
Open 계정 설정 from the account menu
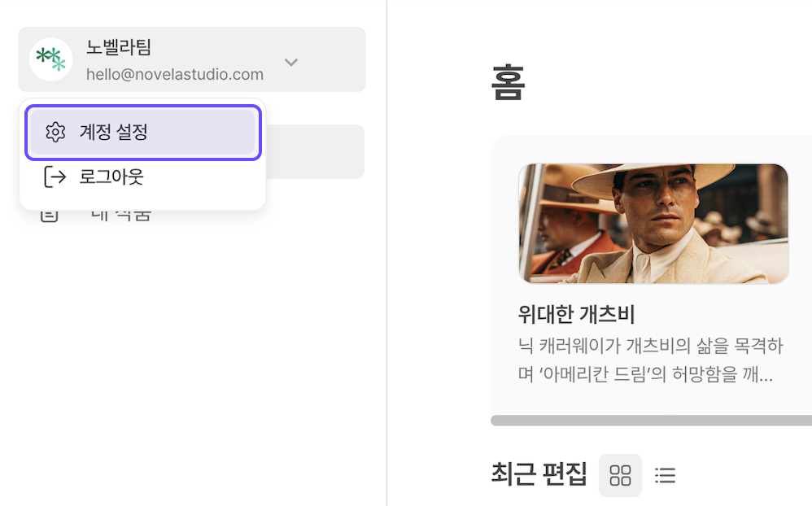click(x=143, y=133)
